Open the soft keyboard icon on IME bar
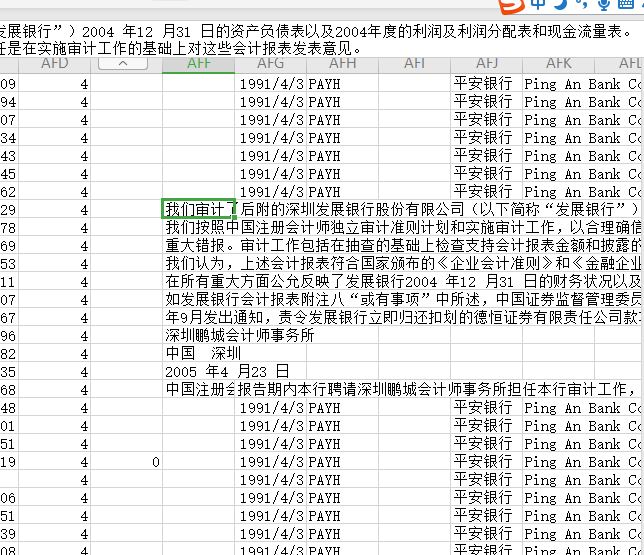644x555 pixels. tap(626, 4)
